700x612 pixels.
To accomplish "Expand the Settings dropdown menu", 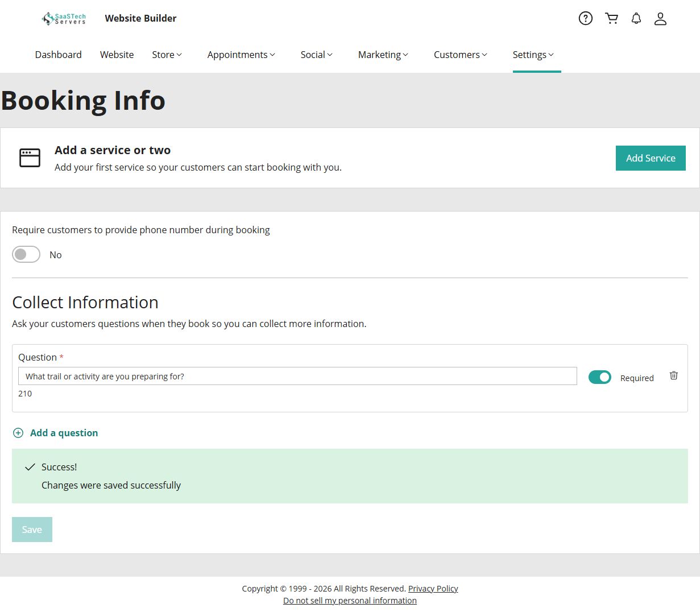I will click(533, 55).
